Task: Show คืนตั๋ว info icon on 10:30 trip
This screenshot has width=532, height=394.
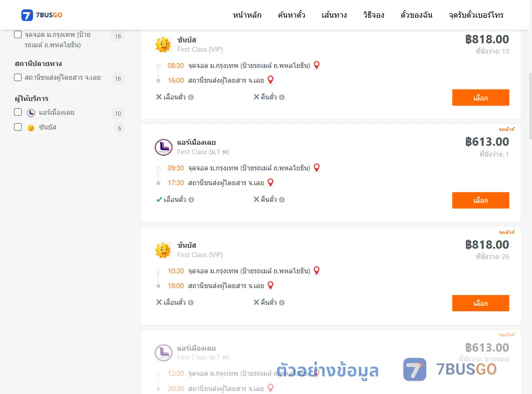Action: [282, 303]
